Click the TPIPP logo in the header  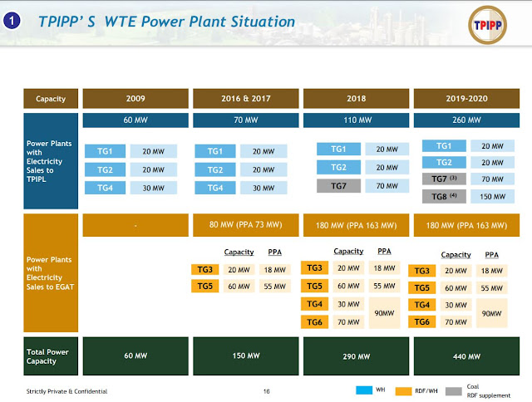[x=488, y=25]
